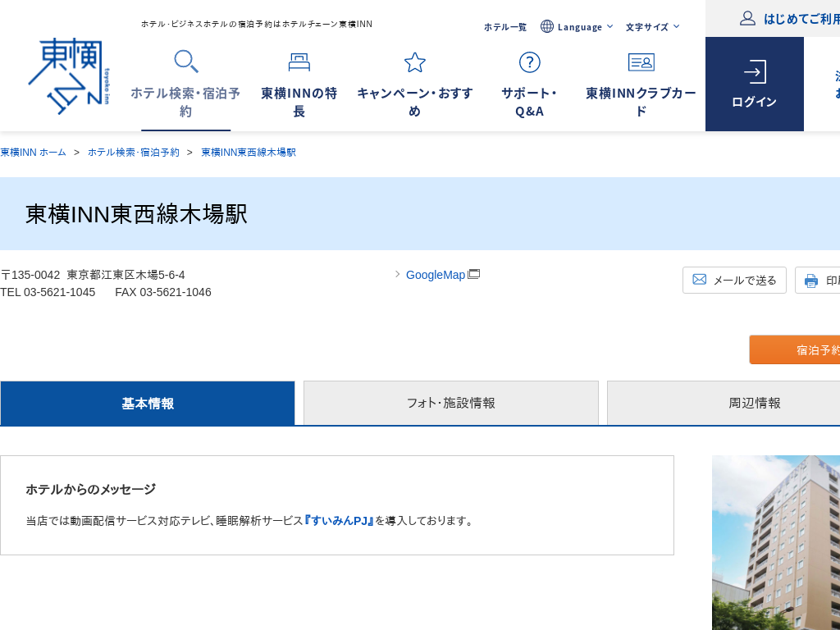Image resolution: width=840 pixels, height=630 pixels.
Task: Open the 『すいみんPJ』 link
Action: pos(339,521)
